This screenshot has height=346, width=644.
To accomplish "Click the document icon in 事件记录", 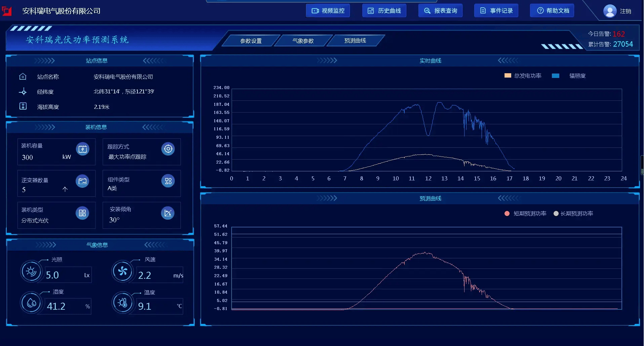I will pyautogui.click(x=483, y=11).
